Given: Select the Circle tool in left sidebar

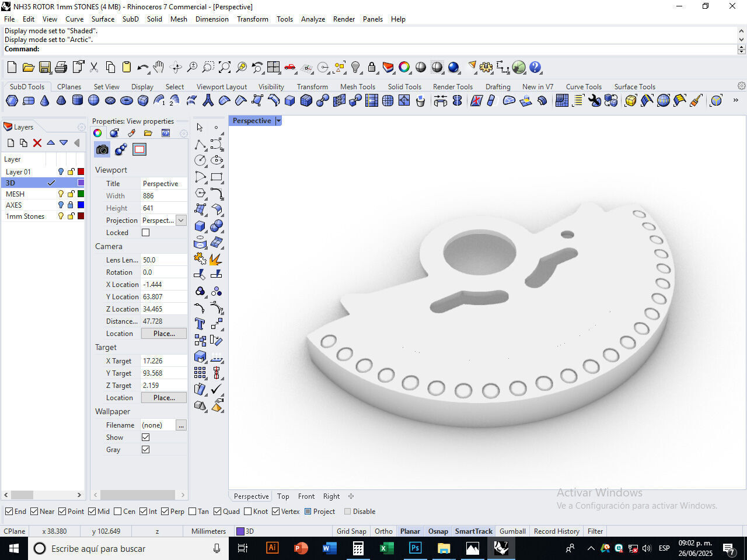Looking at the screenshot, I should pos(200,160).
